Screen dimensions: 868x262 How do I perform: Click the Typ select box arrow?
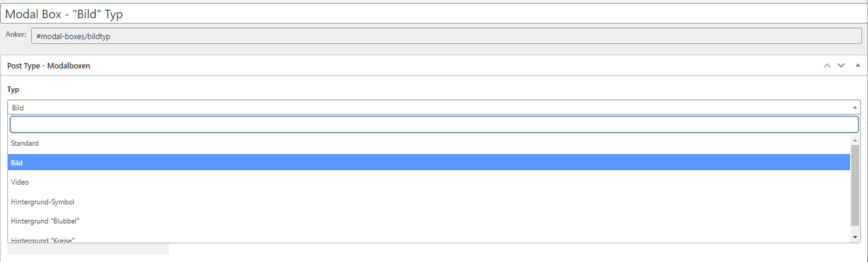tap(855, 108)
